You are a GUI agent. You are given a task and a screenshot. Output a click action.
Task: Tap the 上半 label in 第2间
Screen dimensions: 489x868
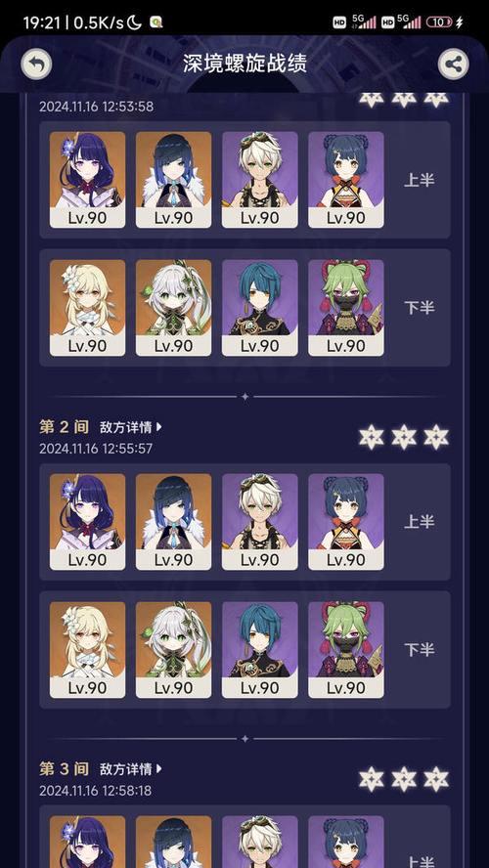click(420, 522)
